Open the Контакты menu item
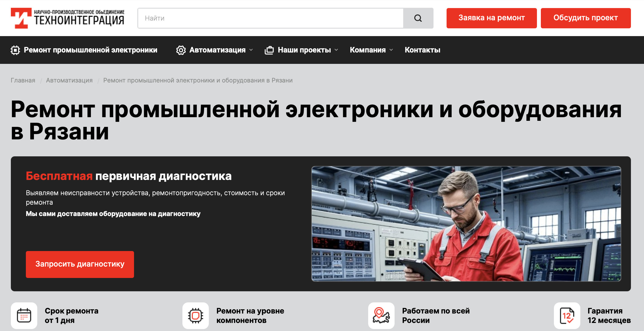644x331 pixels. pos(422,50)
